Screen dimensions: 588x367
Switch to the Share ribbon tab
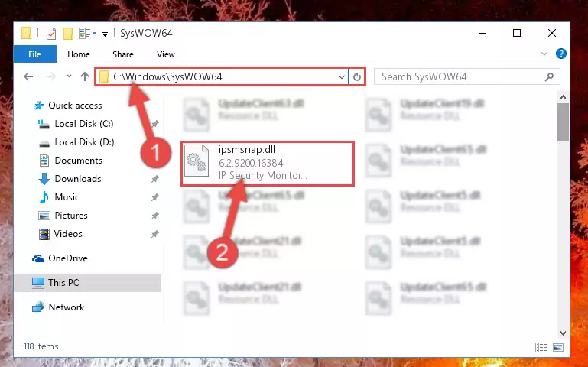point(123,54)
